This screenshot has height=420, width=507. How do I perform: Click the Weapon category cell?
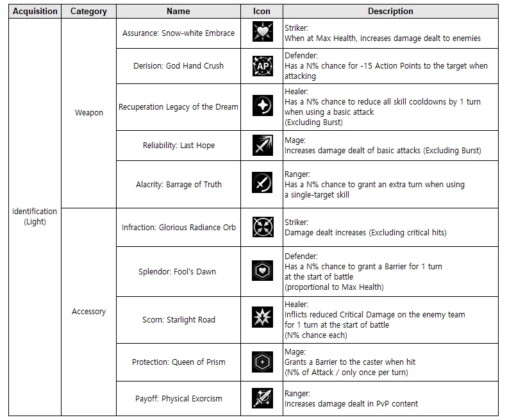tap(88, 113)
